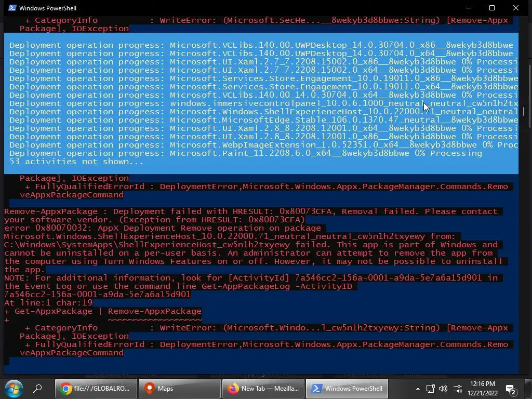532x399 pixels.
Task: Open the tray icon left of the clock
Action: (x=458, y=389)
